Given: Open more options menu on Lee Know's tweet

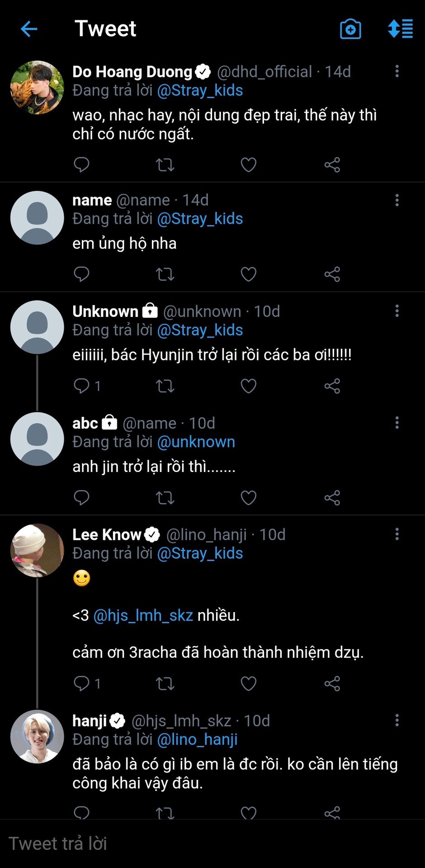Looking at the screenshot, I should click(x=397, y=534).
